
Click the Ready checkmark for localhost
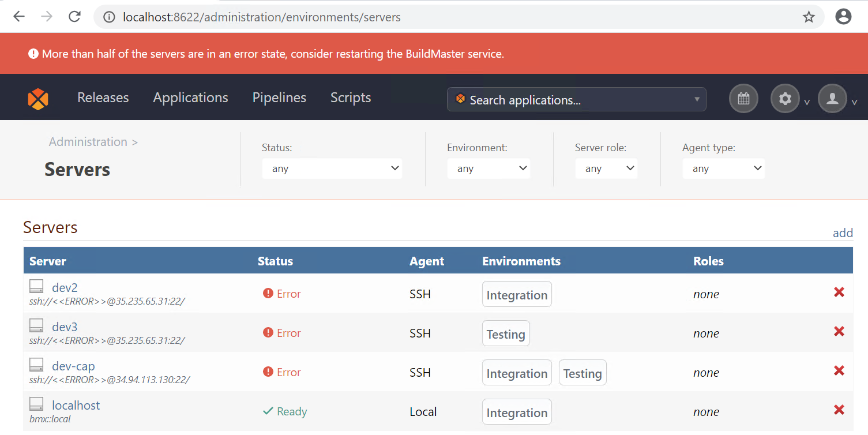pyautogui.click(x=268, y=411)
